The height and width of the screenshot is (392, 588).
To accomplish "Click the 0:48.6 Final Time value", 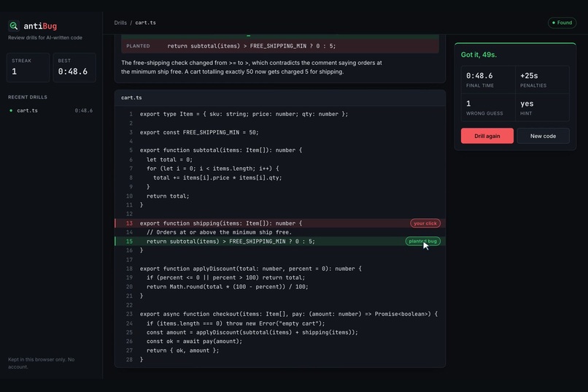I will pos(479,75).
